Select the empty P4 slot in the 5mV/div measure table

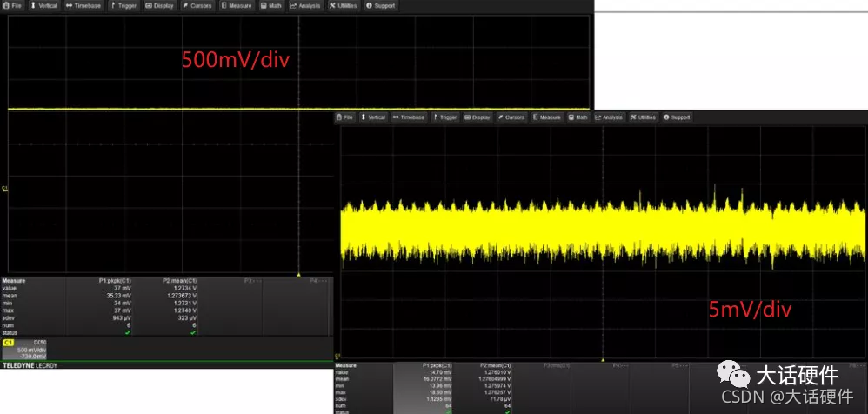619,366
